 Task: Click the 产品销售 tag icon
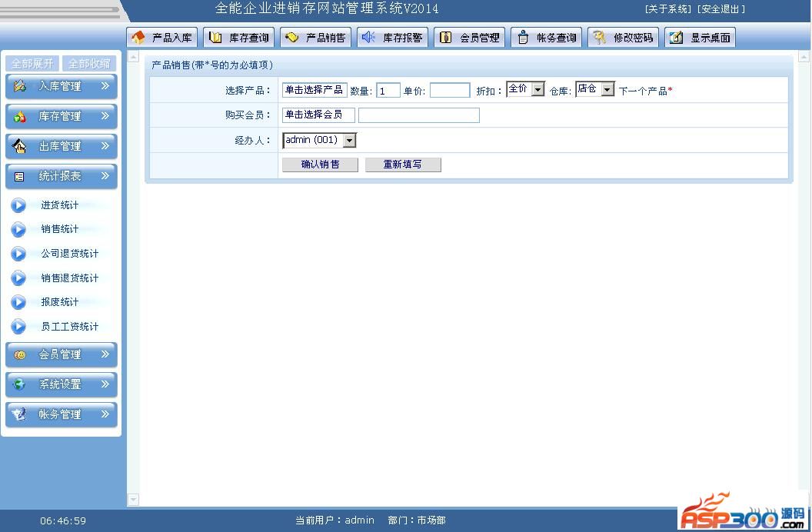[291, 37]
